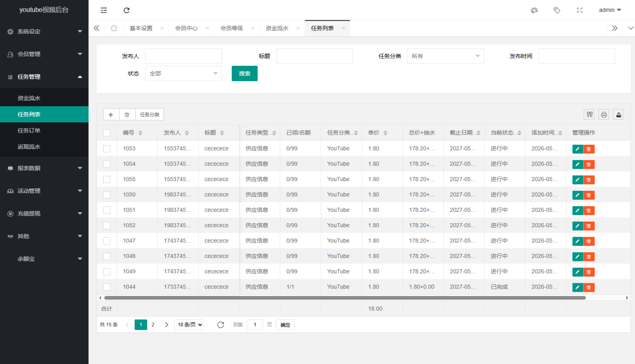This screenshot has height=364, width=635.
Task: Open 返现流水 in the sidebar
Action: 44,147
